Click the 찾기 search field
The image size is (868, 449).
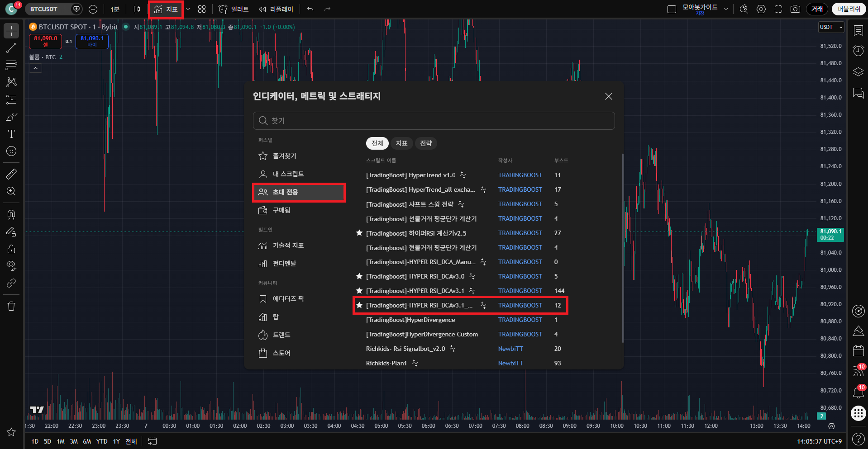click(434, 121)
